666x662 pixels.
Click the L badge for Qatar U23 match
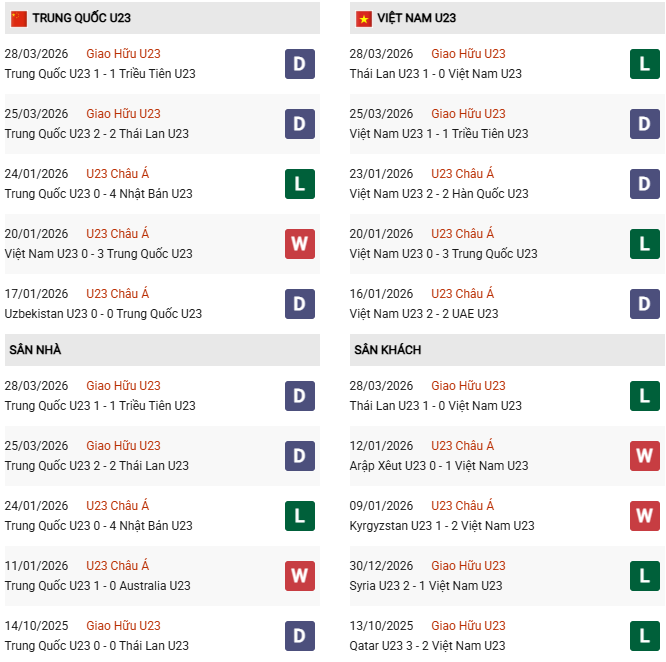645,636
